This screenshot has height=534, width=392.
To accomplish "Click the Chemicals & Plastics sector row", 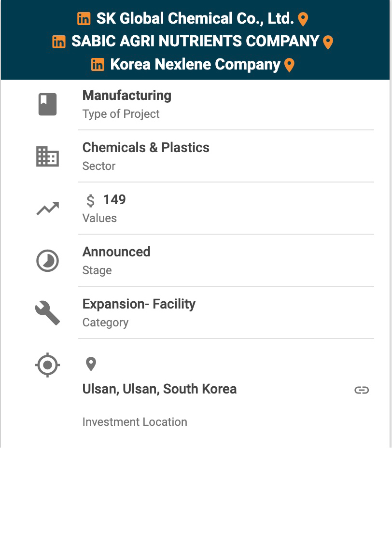I will (146, 148).
